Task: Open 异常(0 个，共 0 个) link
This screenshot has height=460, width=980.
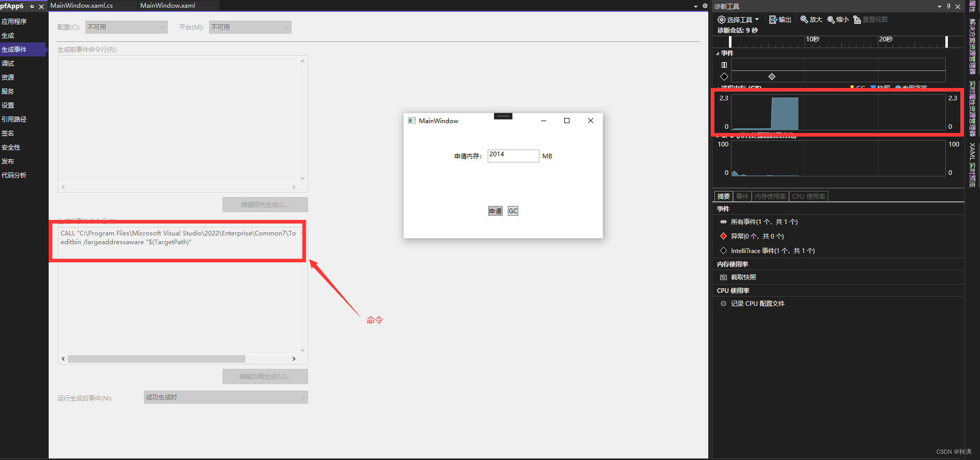Action: [x=757, y=236]
